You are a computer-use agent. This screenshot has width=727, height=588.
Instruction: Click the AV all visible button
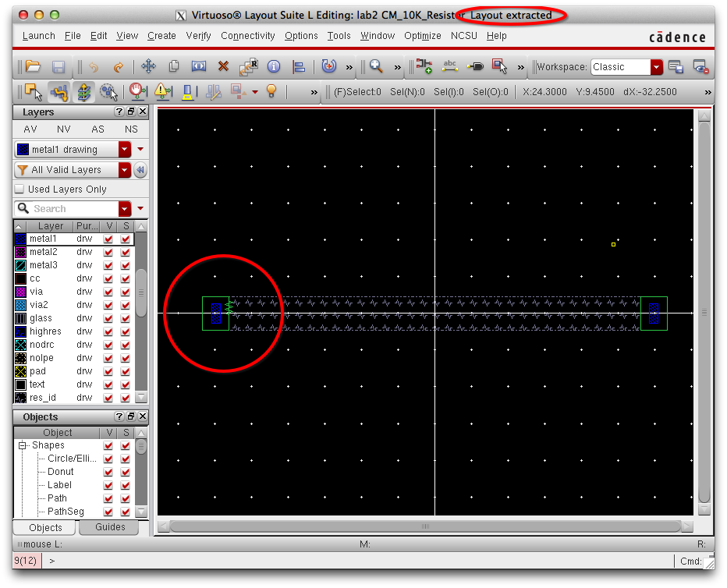click(x=30, y=129)
